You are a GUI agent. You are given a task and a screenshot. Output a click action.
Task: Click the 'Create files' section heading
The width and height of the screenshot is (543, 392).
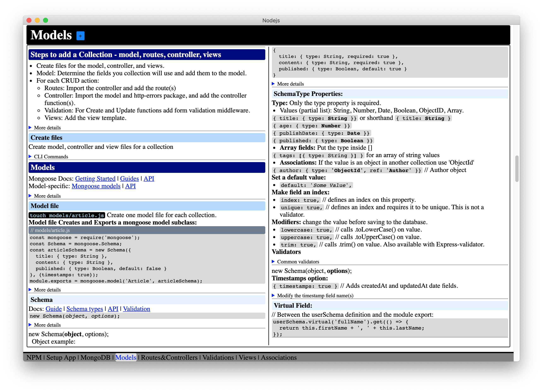coord(147,138)
